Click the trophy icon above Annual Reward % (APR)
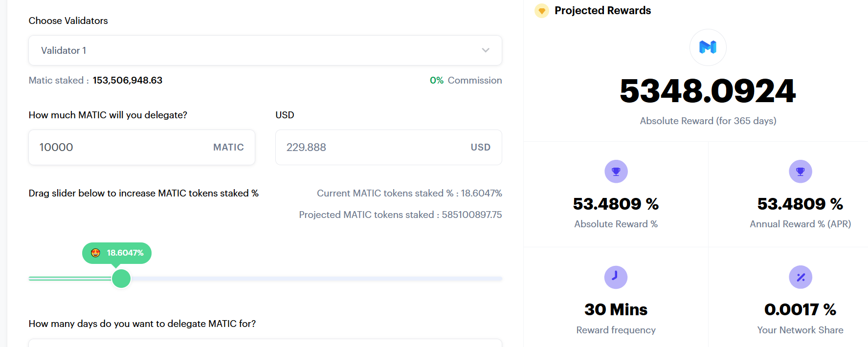The image size is (868, 347). click(800, 172)
